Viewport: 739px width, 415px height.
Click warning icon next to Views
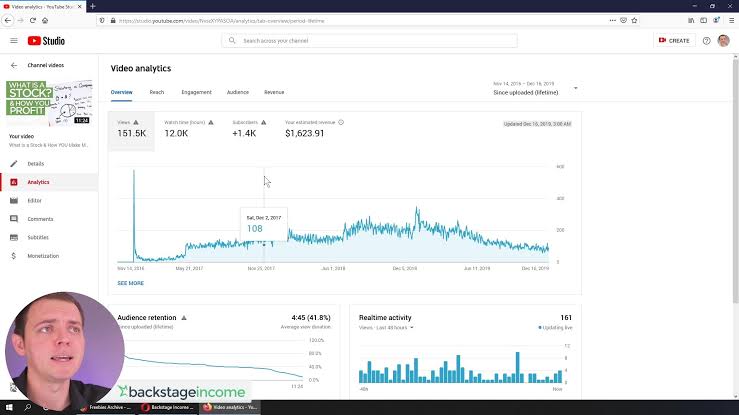coord(136,122)
